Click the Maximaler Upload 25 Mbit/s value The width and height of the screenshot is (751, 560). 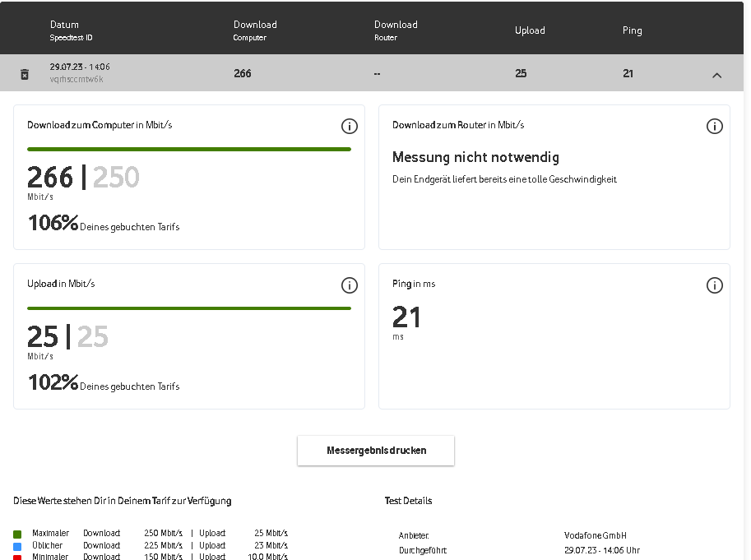(x=271, y=533)
